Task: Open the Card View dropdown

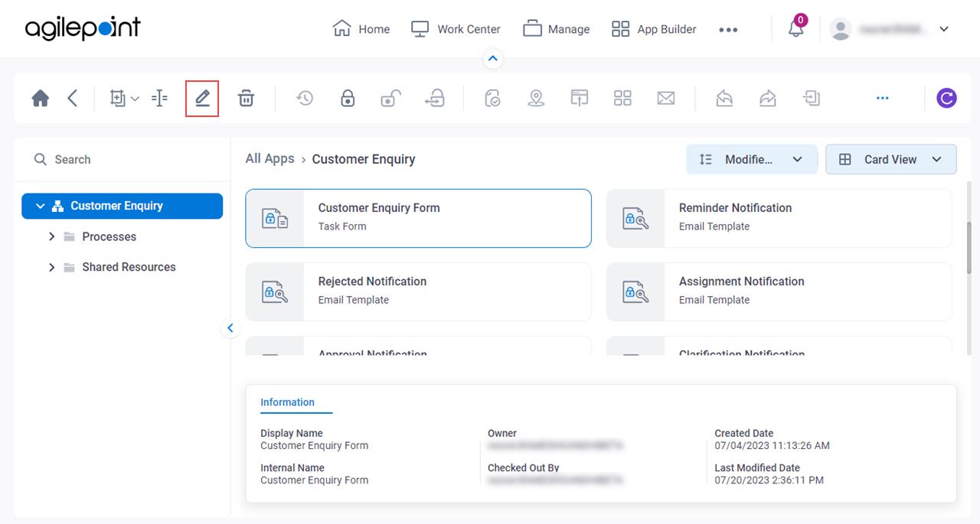Action: (890, 159)
